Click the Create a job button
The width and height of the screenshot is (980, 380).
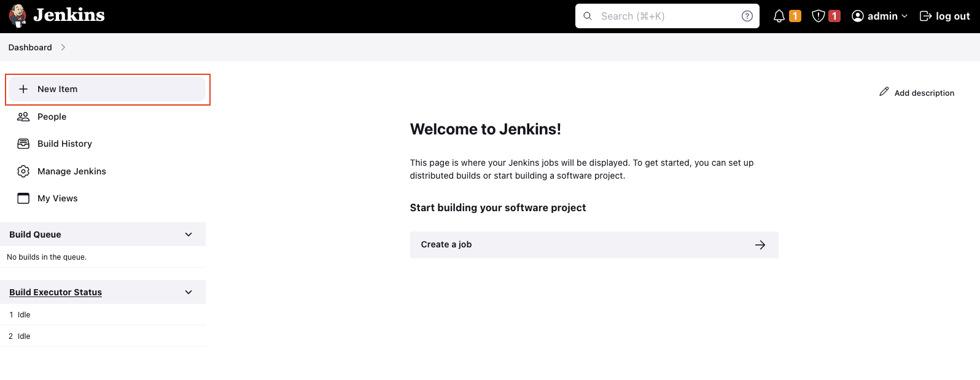click(593, 244)
